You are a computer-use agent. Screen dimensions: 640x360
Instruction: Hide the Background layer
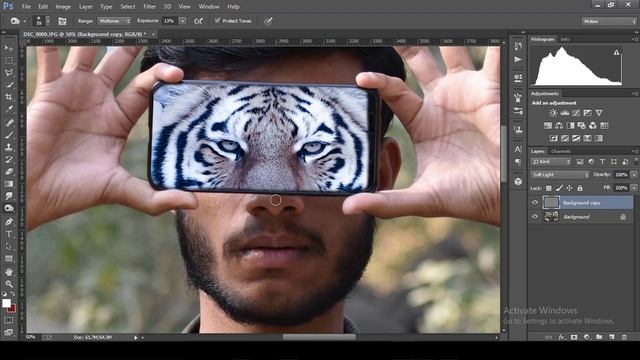point(535,216)
